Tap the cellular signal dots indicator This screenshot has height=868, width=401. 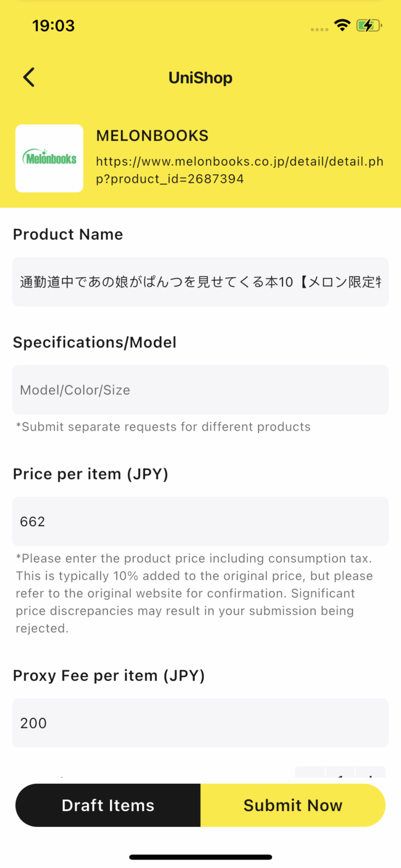coord(319,28)
